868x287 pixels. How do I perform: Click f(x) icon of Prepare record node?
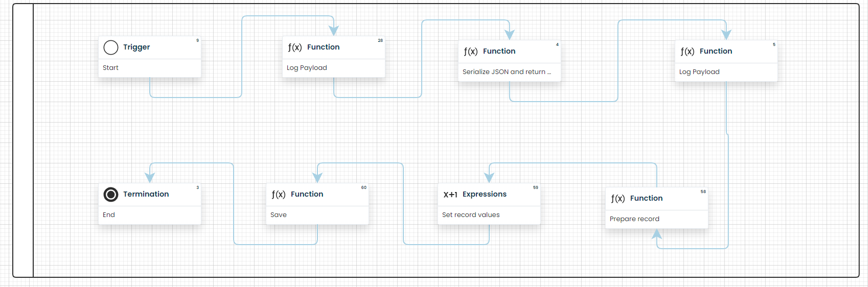(x=618, y=199)
